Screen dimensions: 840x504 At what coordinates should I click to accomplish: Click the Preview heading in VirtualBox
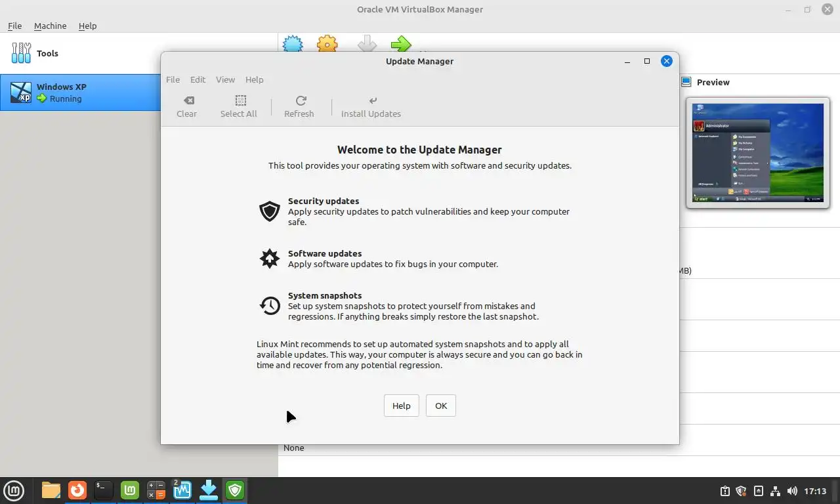pos(713,82)
